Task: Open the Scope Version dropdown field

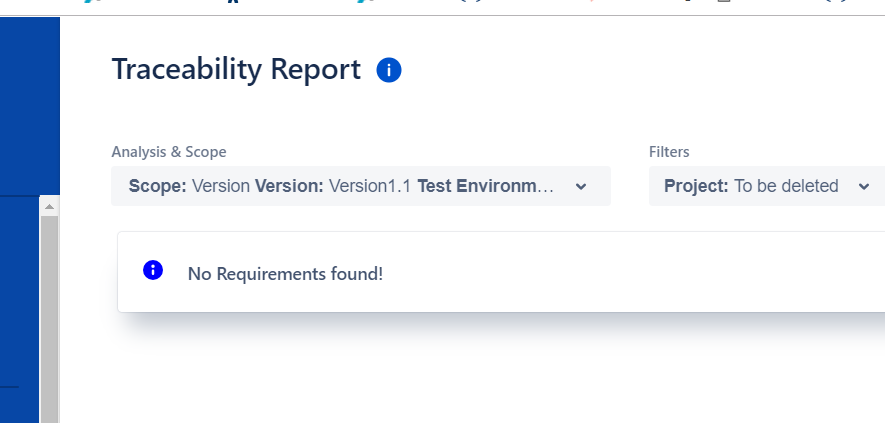Action: [361, 186]
